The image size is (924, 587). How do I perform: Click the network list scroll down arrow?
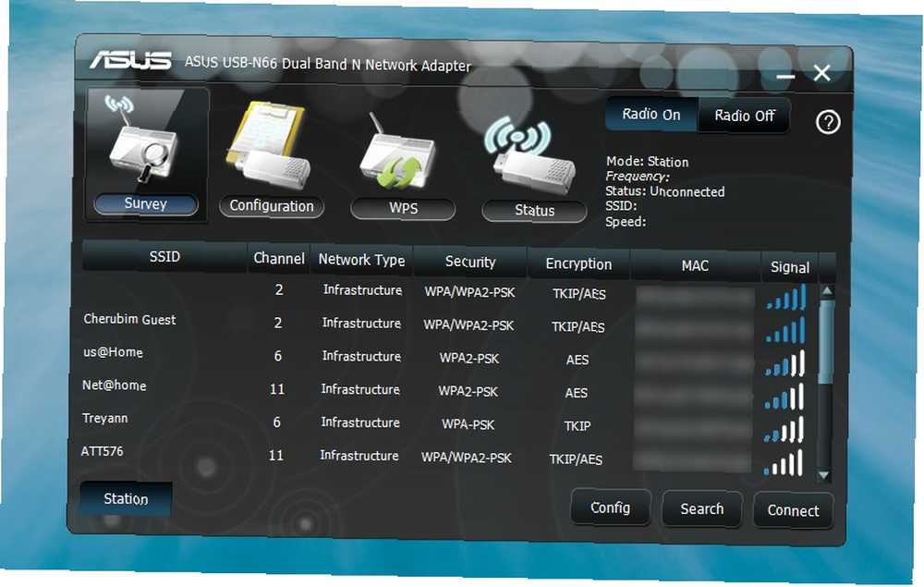coord(824,475)
